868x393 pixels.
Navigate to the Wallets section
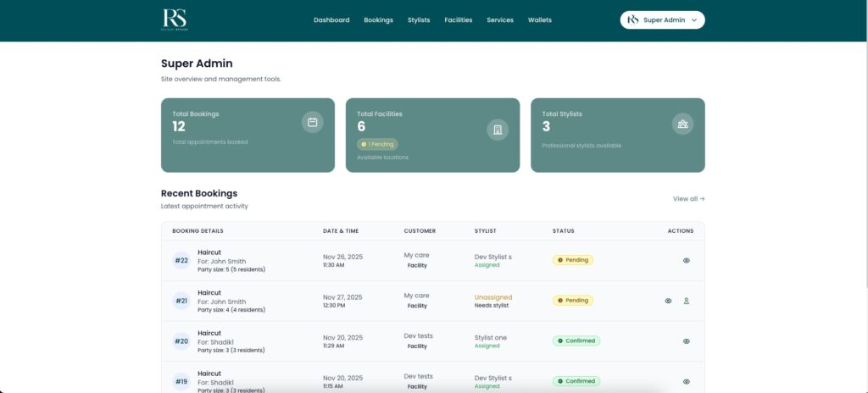(539, 19)
